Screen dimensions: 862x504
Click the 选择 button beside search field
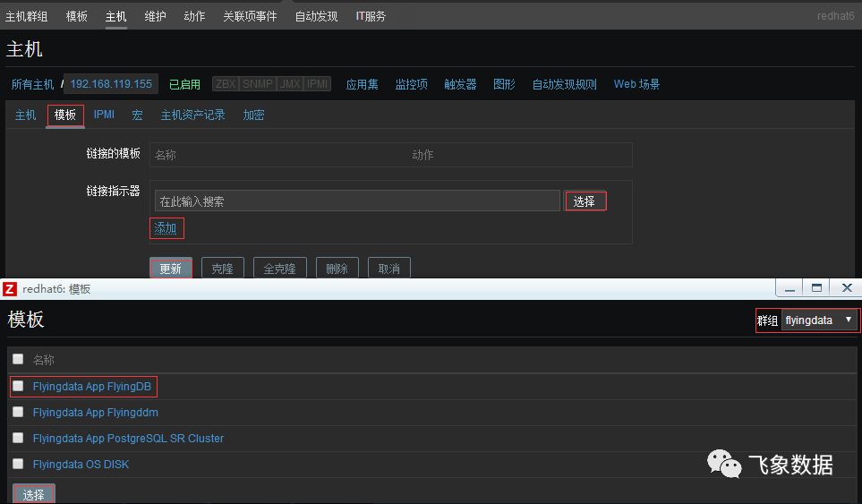click(585, 201)
